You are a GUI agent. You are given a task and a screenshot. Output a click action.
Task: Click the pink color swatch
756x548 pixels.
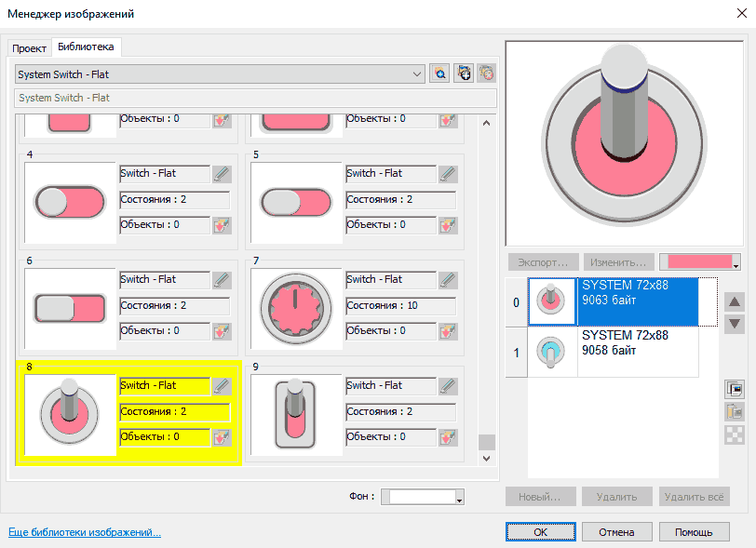(x=699, y=261)
